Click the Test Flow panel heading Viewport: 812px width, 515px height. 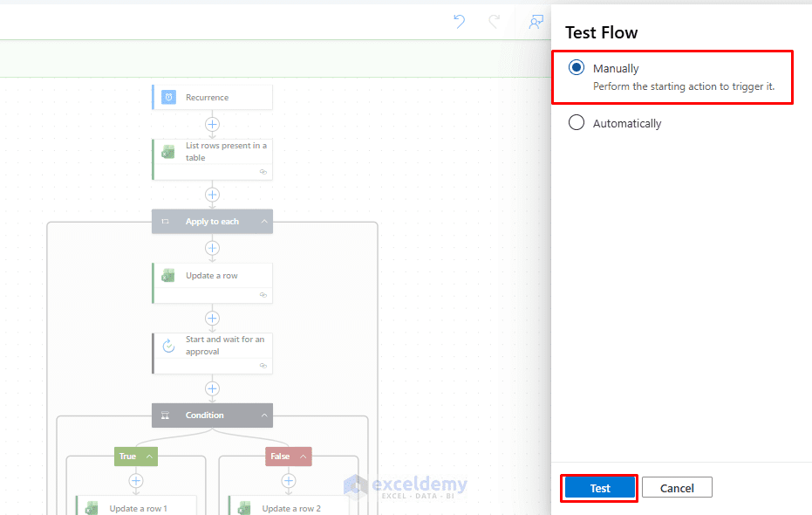coord(601,32)
